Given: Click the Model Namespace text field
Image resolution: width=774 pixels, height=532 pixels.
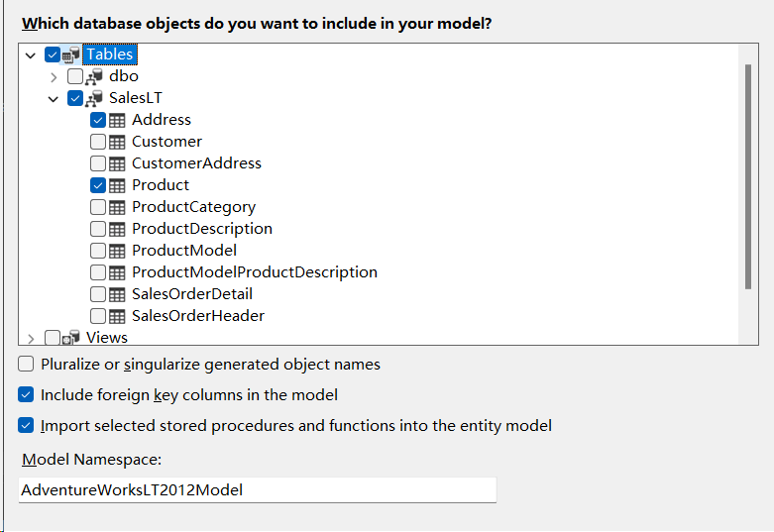Looking at the screenshot, I should (258, 490).
